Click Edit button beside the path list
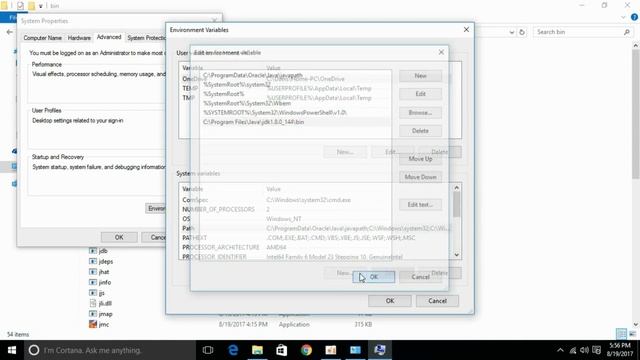 pos(420,94)
